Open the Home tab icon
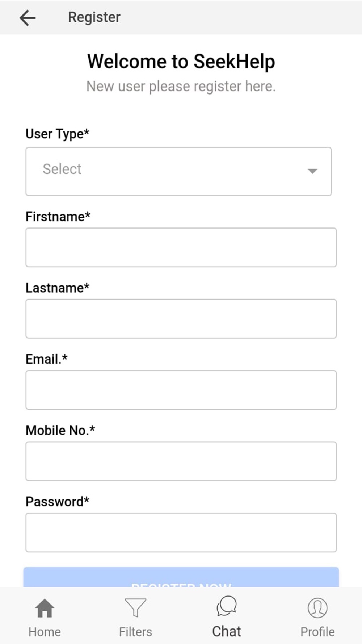362x644 pixels. tap(45, 608)
